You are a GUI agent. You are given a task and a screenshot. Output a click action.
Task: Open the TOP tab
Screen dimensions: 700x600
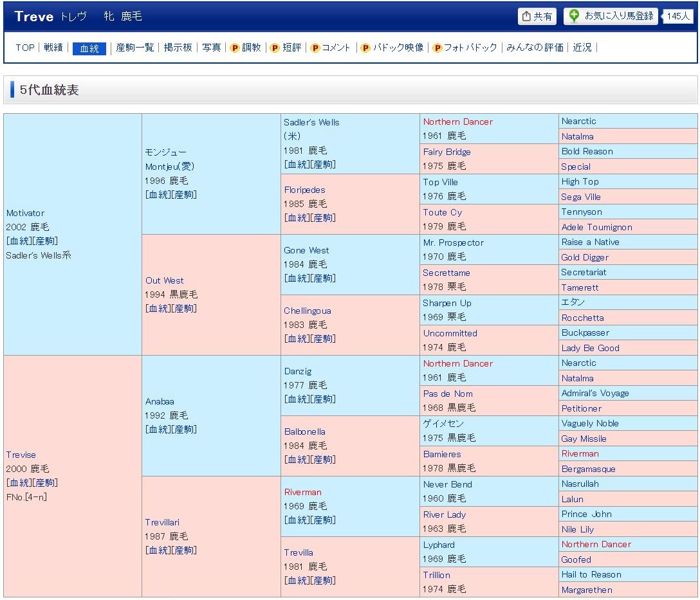tap(25, 48)
